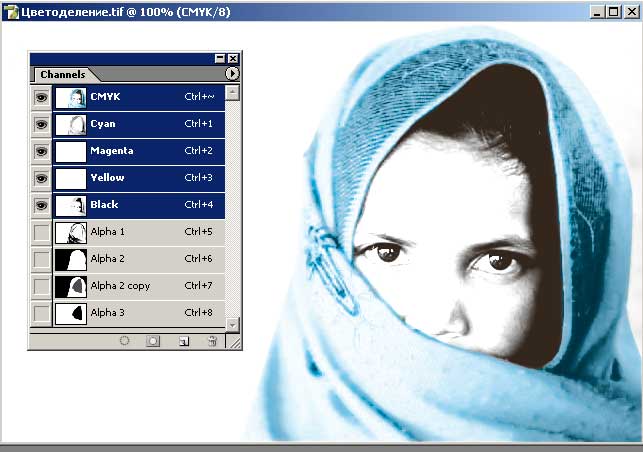
Task: Click the Alpha 1 thumbnail
Action: click(x=71, y=233)
